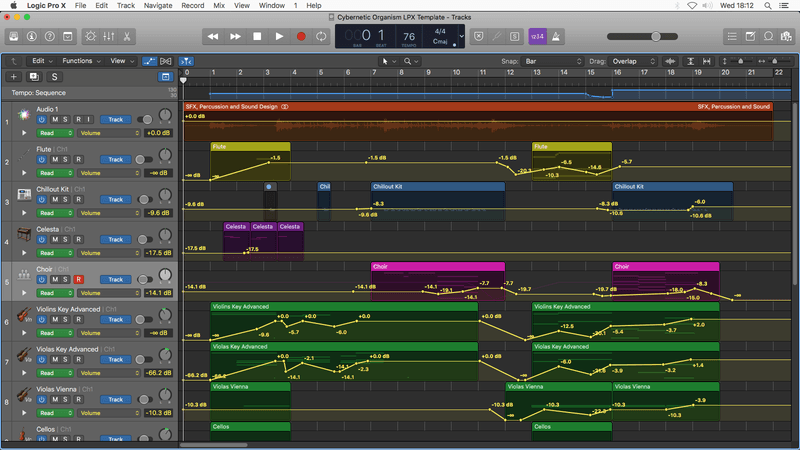Screen dimensions: 800x450
Task: Toggle the Global Tracks blue button
Action: coord(165,77)
